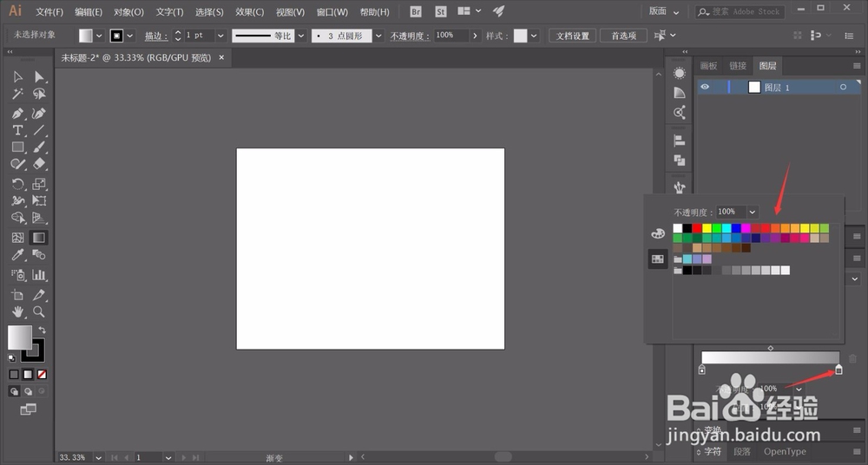Click the target circle of 图层 1

click(843, 87)
